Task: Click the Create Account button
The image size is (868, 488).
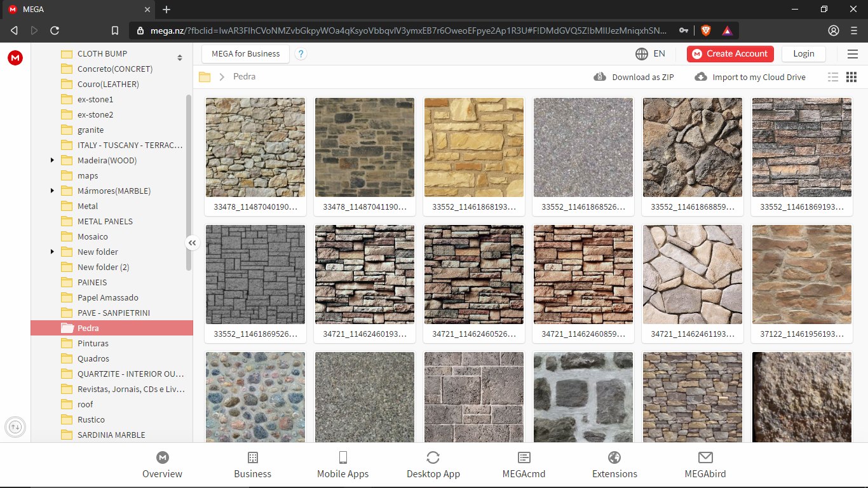Action: (x=729, y=54)
